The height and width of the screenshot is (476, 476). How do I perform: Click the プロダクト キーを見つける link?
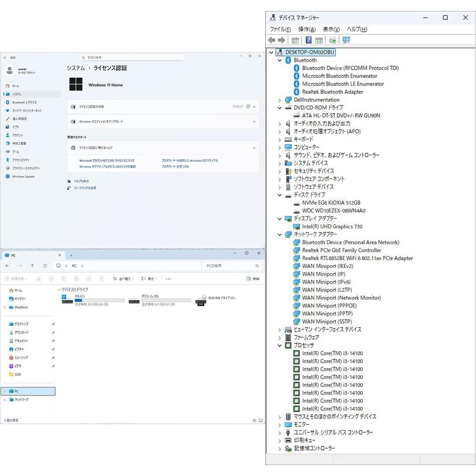click(x=175, y=167)
